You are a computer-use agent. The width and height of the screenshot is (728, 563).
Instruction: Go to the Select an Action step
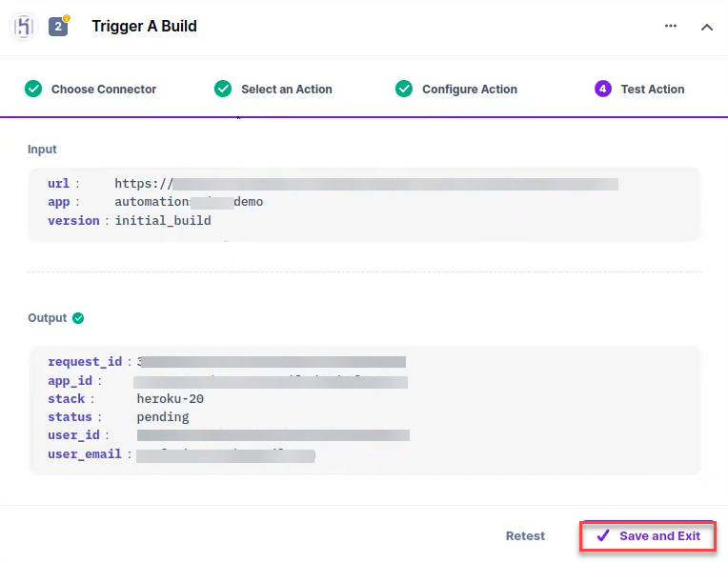click(x=287, y=90)
